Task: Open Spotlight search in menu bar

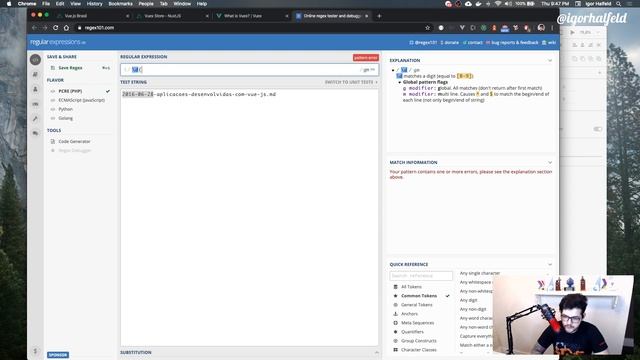Action: [619, 4]
